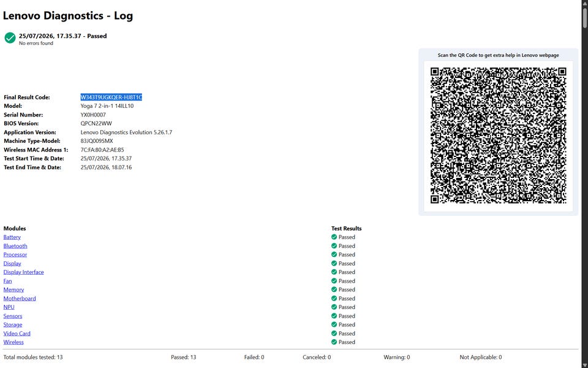
Task: Click the scrollbar down arrow
Action: [x=584, y=366]
